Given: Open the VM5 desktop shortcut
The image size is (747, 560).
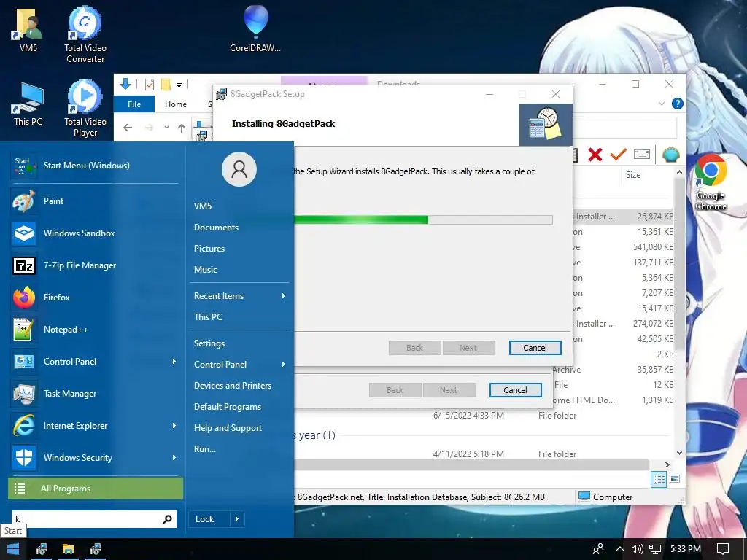Looking at the screenshot, I should (x=28, y=29).
